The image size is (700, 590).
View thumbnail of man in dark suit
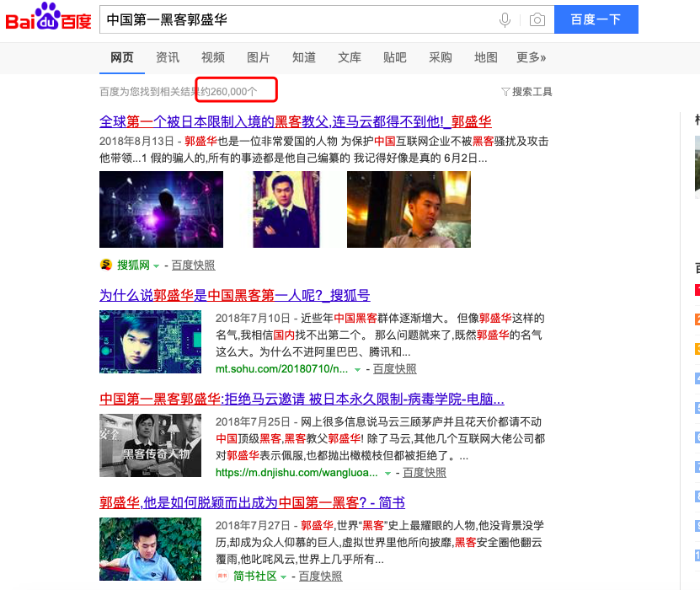[286, 210]
